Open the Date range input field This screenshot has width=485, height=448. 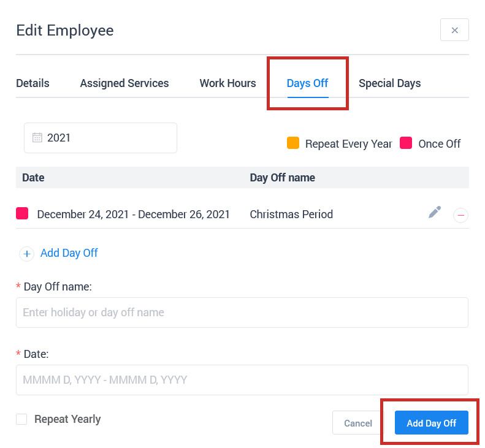[242, 380]
